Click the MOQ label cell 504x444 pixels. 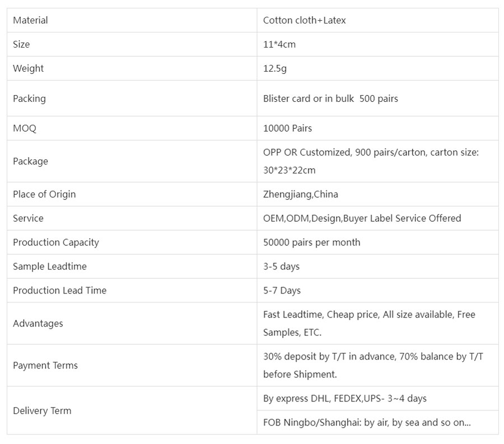coord(24,128)
